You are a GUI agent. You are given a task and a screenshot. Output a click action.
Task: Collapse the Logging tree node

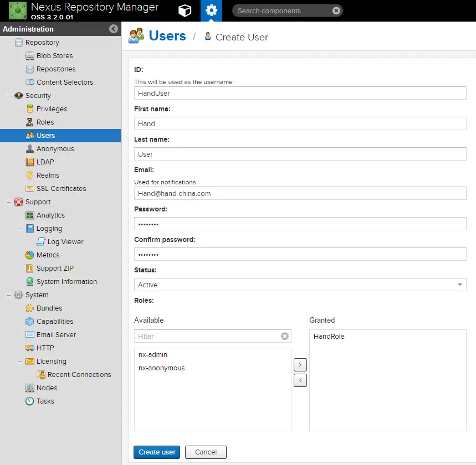coord(19,229)
